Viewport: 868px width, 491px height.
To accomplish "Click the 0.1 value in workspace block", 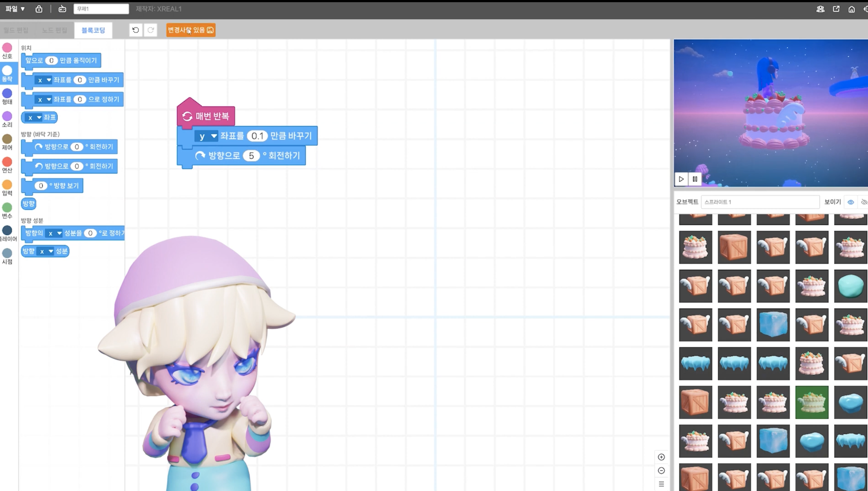I will 257,136.
